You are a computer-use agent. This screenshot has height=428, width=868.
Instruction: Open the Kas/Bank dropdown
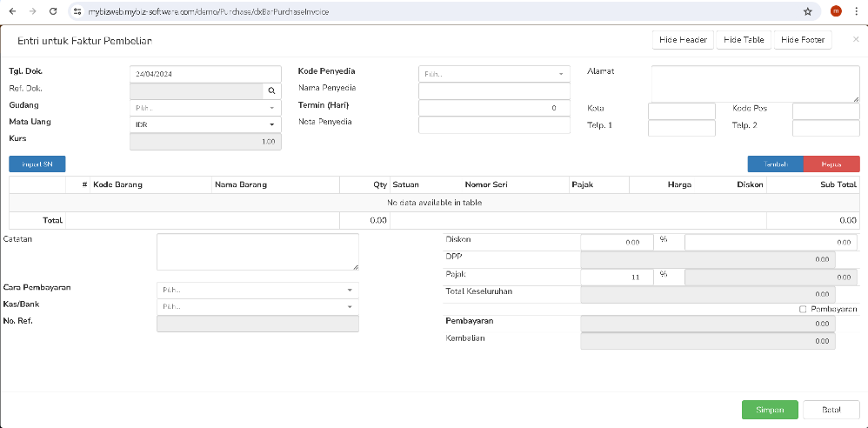[x=257, y=307]
